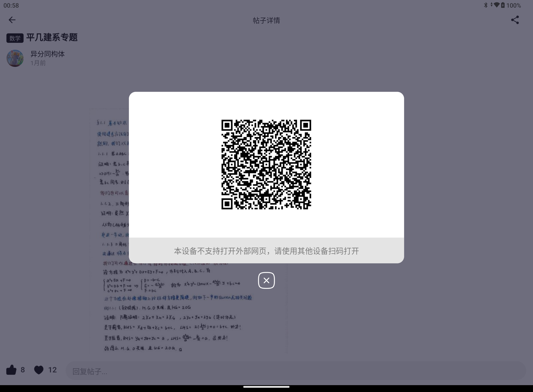Tap the 帖子详情 page title
The width and height of the screenshot is (533, 392).
tap(266, 20)
